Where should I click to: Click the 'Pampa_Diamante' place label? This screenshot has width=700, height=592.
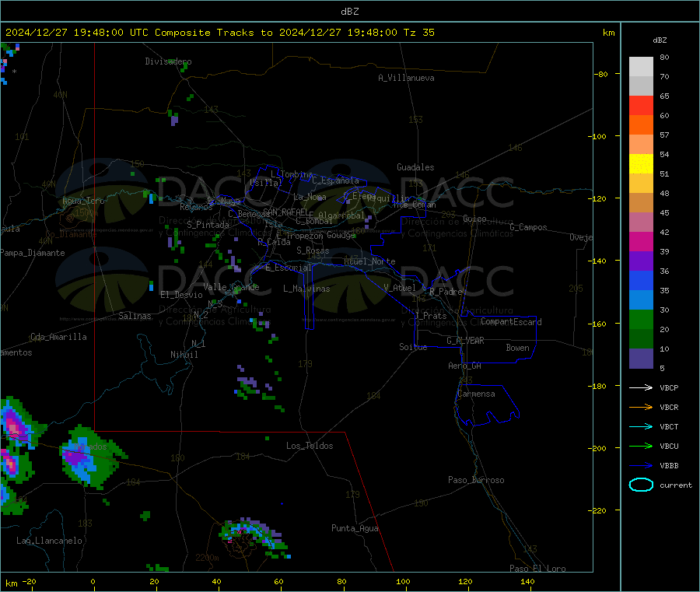(x=33, y=253)
